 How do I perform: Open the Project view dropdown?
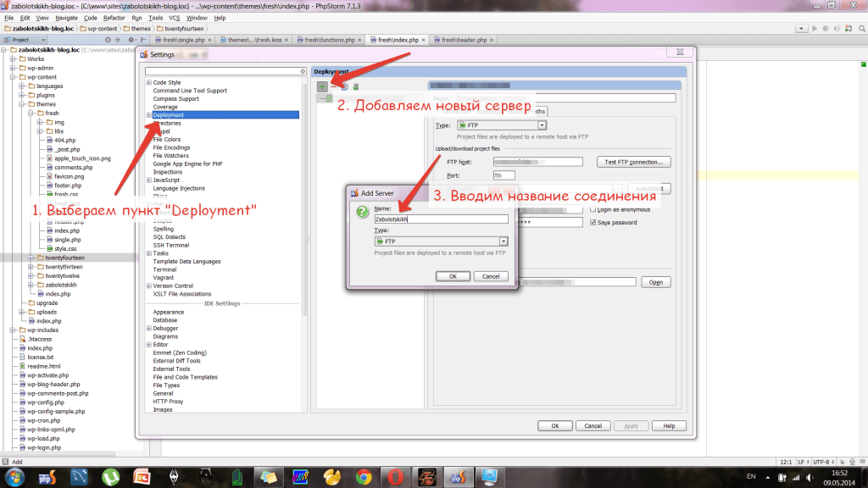click(25, 40)
